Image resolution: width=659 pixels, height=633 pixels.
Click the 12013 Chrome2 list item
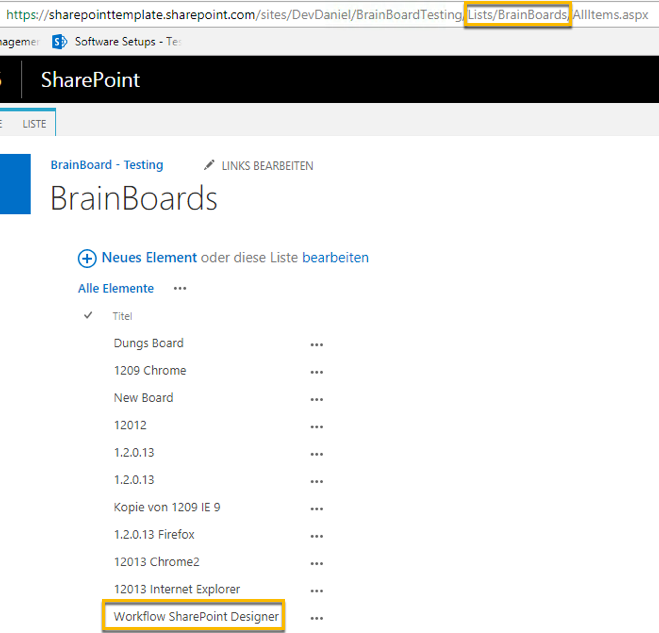click(157, 562)
